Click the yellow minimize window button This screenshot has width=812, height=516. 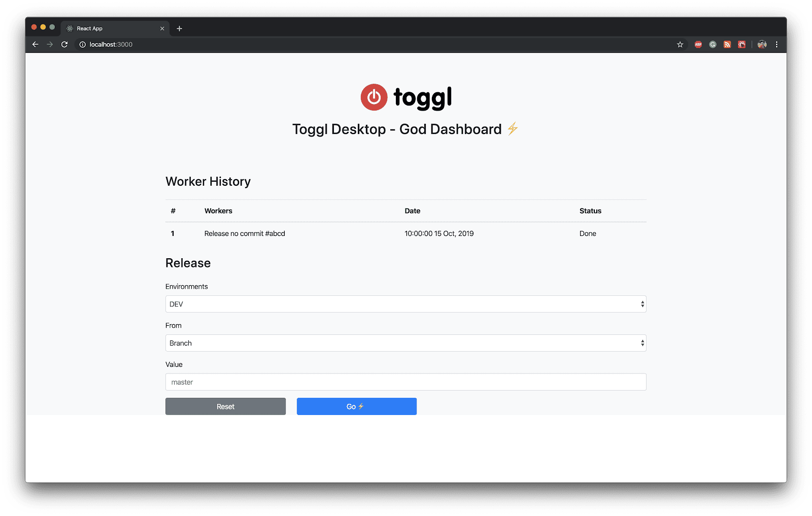(x=43, y=27)
